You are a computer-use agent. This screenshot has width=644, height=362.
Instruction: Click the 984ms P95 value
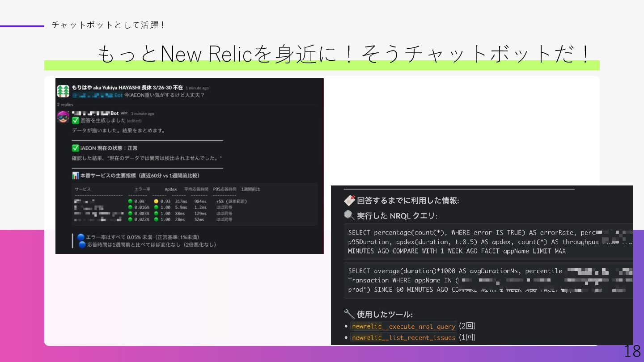[x=200, y=202]
